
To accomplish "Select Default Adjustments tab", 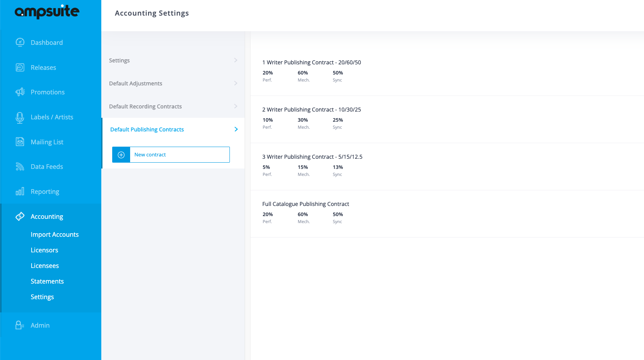I will pyautogui.click(x=173, y=83).
